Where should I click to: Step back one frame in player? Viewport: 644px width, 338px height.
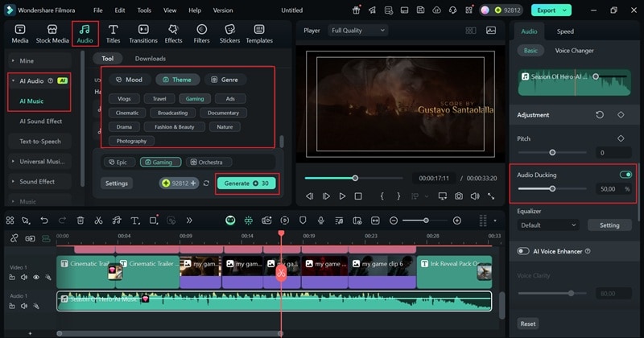point(310,196)
